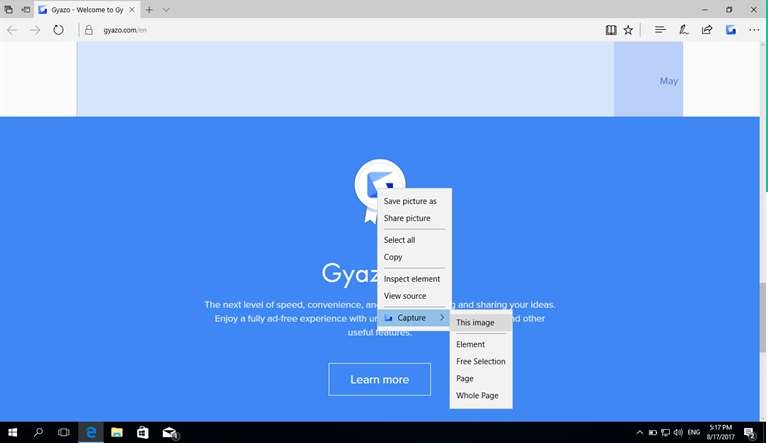Open taskbar search magnifier

pos(38,432)
